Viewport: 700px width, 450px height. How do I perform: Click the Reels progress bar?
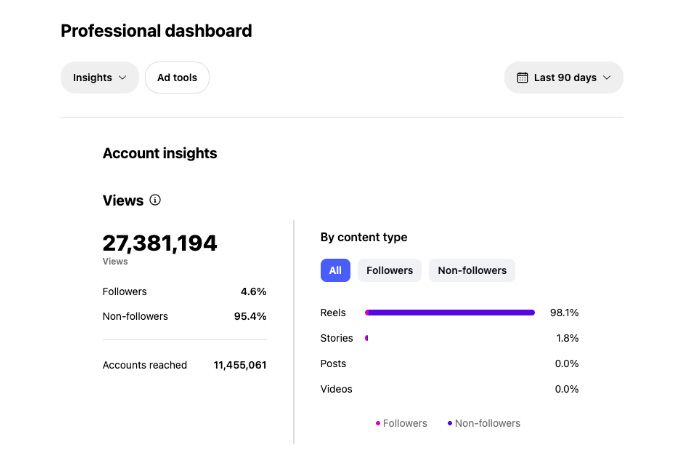tap(450, 313)
